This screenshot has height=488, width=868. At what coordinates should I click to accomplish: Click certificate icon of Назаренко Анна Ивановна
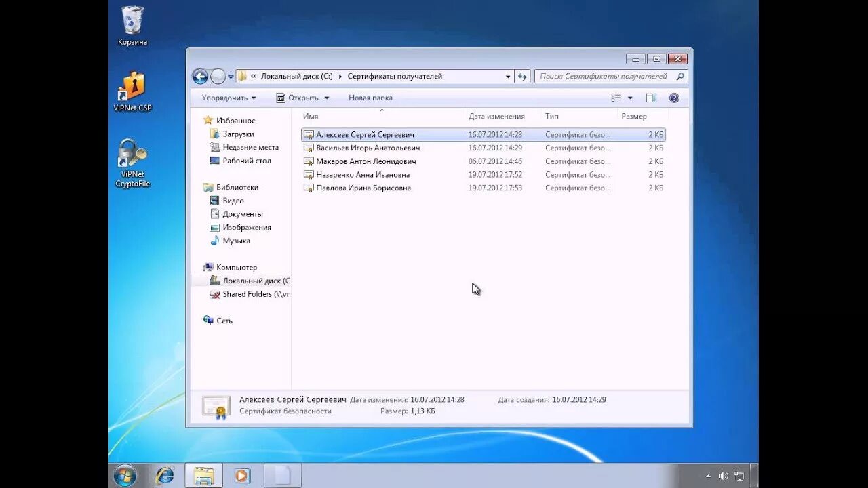(x=309, y=175)
